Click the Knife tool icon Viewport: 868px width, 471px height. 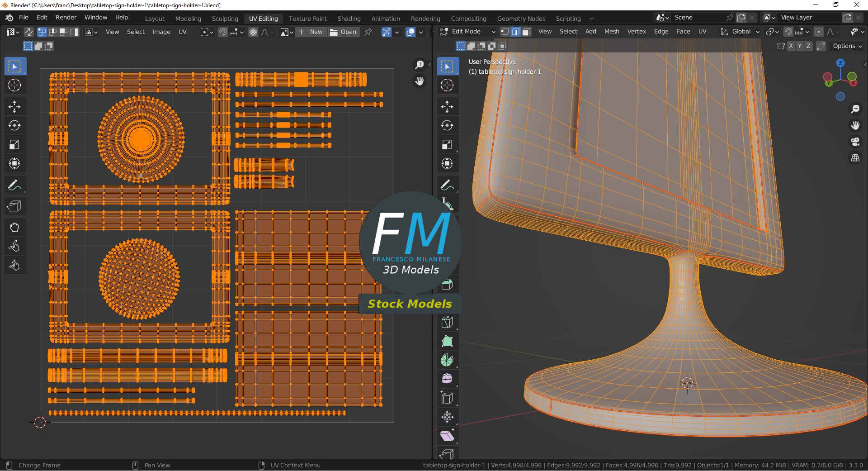pos(447,322)
